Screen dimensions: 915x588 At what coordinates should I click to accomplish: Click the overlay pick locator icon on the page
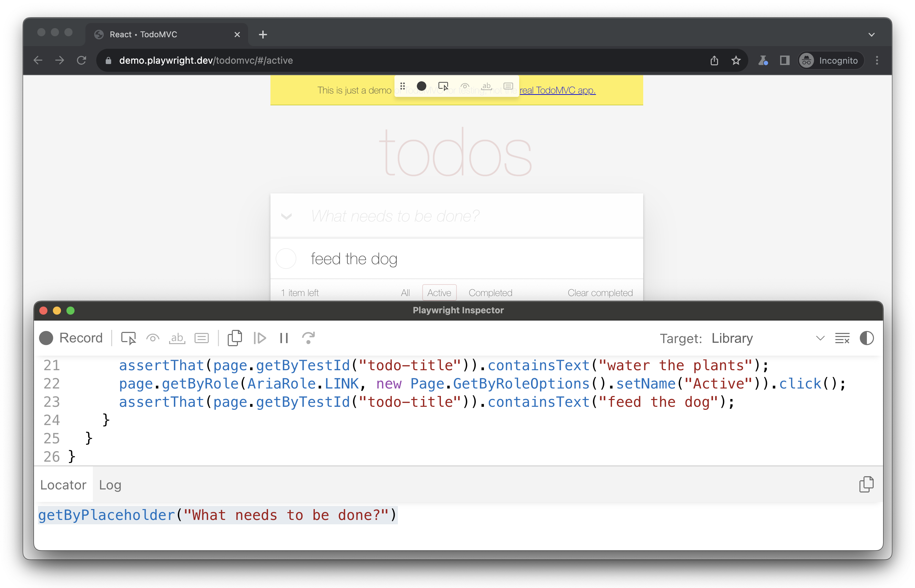(443, 86)
